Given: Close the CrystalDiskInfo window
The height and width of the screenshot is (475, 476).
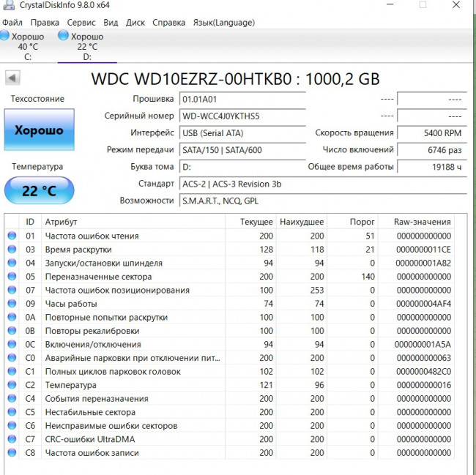Looking at the screenshot, I should pyautogui.click(x=456, y=4).
